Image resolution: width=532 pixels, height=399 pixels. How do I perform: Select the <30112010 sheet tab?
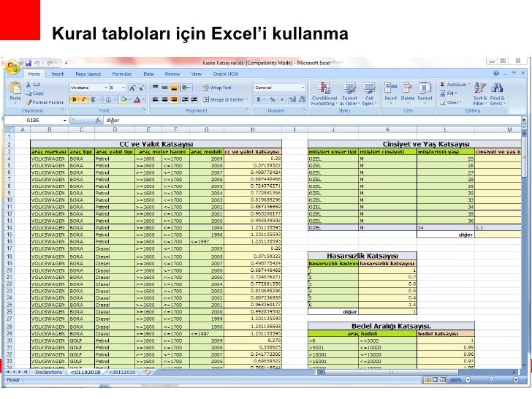122,372
